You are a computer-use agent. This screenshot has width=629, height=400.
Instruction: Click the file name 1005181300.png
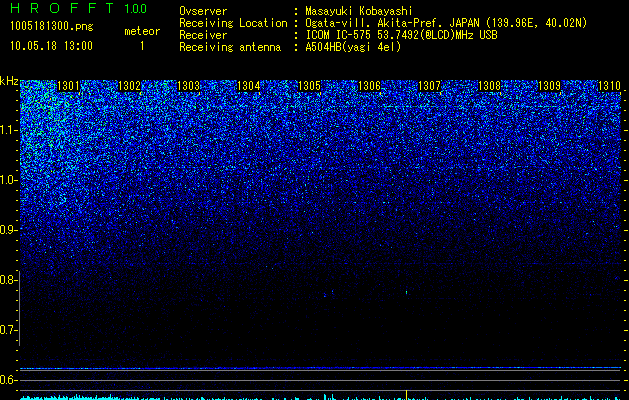[x=52, y=26]
